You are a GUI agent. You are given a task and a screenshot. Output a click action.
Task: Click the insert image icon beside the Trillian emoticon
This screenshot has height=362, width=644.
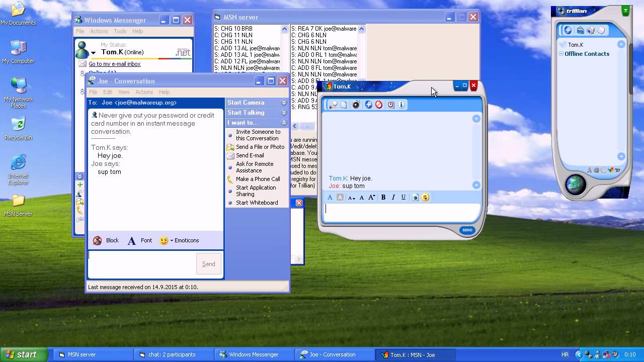coord(416,197)
